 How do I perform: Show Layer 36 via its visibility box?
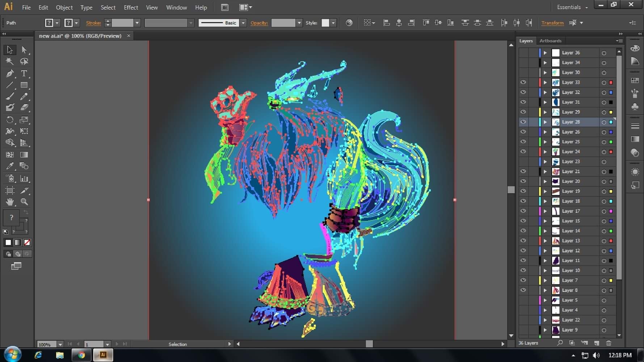click(x=523, y=53)
